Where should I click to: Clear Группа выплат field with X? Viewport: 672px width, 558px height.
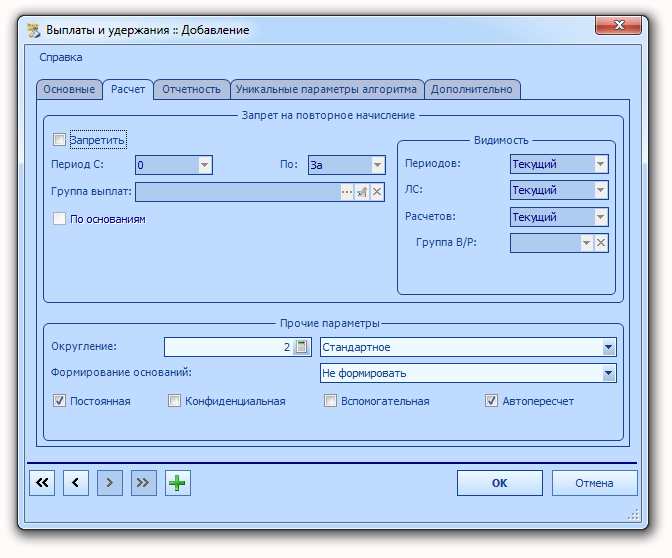(x=377, y=192)
